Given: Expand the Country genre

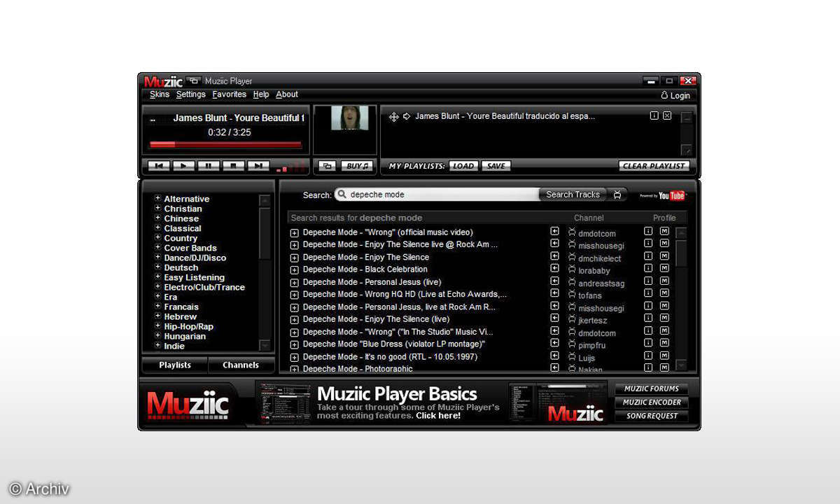Looking at the screenshot, I should click(x=158, y=237).
